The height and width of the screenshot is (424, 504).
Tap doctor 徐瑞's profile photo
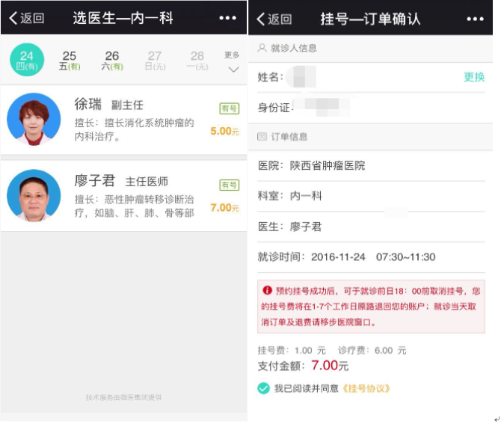[34, 120]
